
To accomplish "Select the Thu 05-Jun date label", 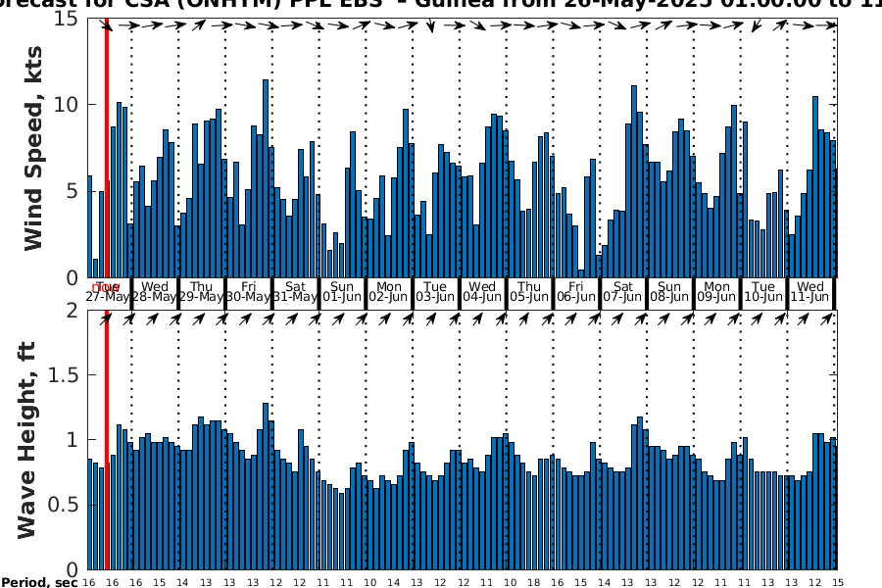I will point(529,291).
